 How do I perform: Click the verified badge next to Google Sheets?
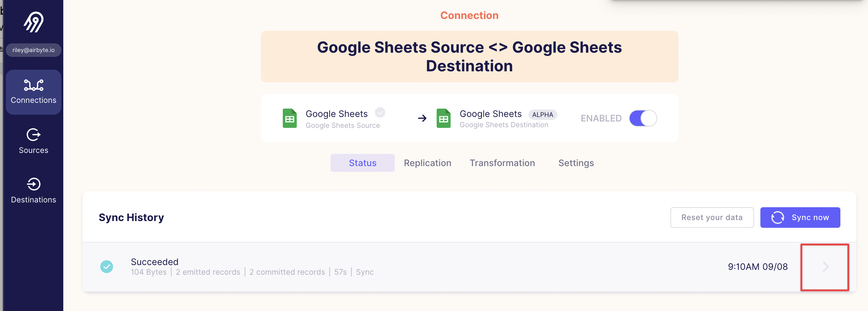point(380,113)
